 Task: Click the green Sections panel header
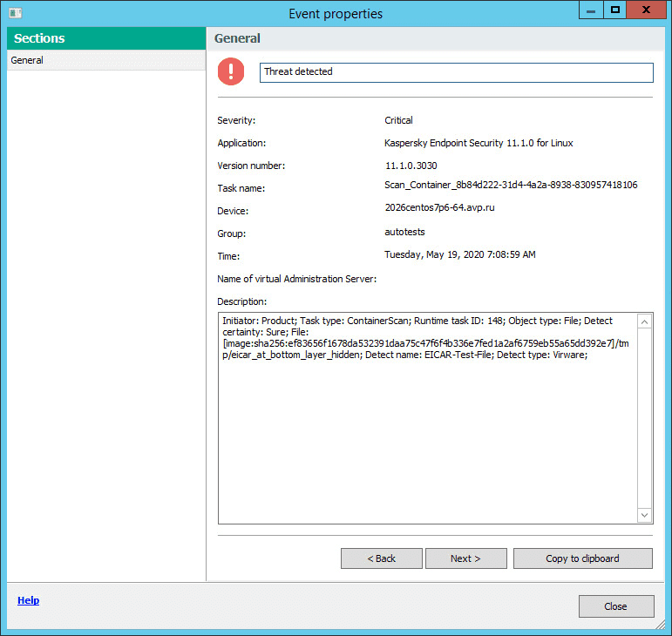tap(105, 38)
